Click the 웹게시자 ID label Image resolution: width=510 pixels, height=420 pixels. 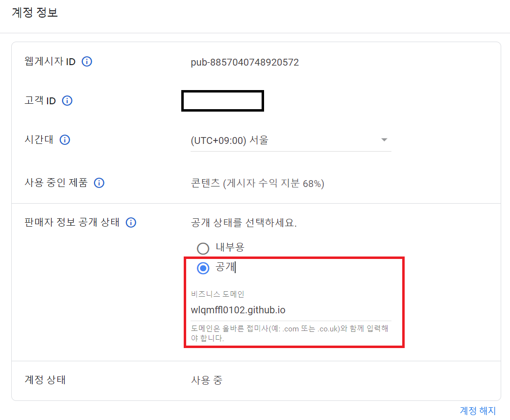pyautogui.click(x=50, y=62)
